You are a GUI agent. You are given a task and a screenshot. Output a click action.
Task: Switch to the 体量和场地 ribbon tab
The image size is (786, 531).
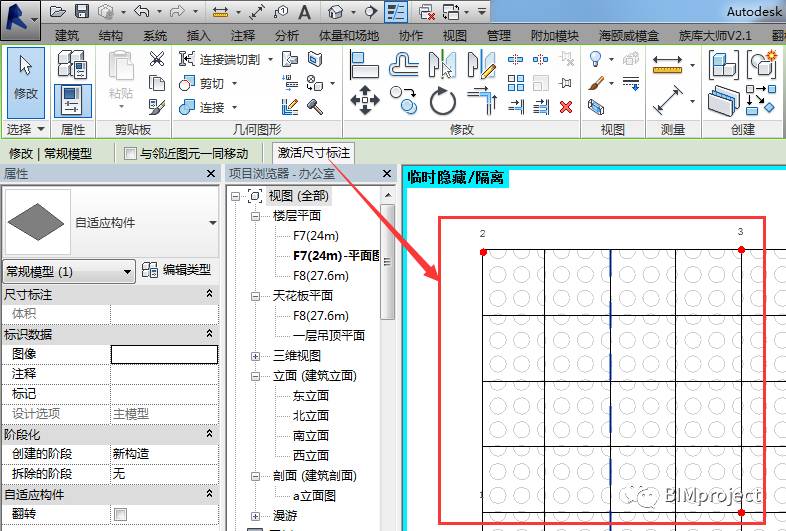[349, 35]
